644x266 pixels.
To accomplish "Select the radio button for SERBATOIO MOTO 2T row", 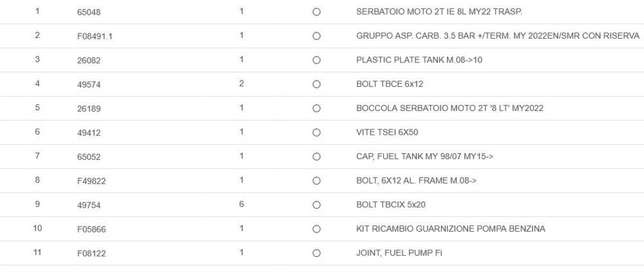I will tap(316, 12).
